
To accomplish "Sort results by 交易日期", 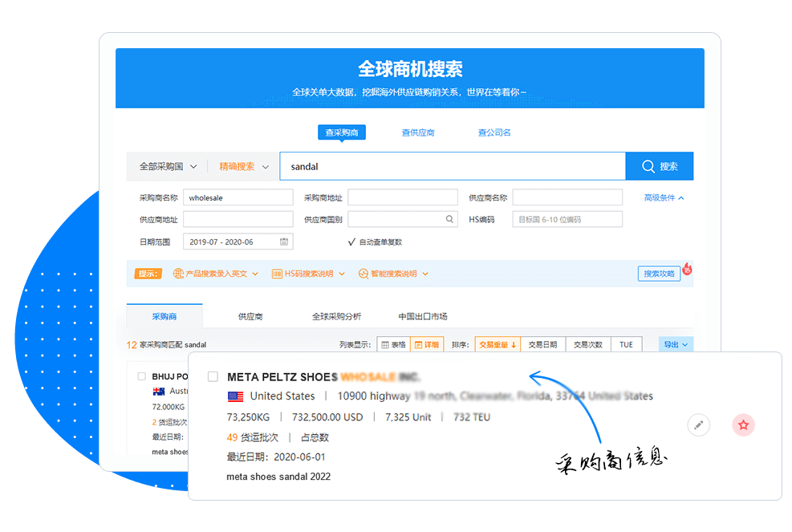I will click(x=542, y=344).
